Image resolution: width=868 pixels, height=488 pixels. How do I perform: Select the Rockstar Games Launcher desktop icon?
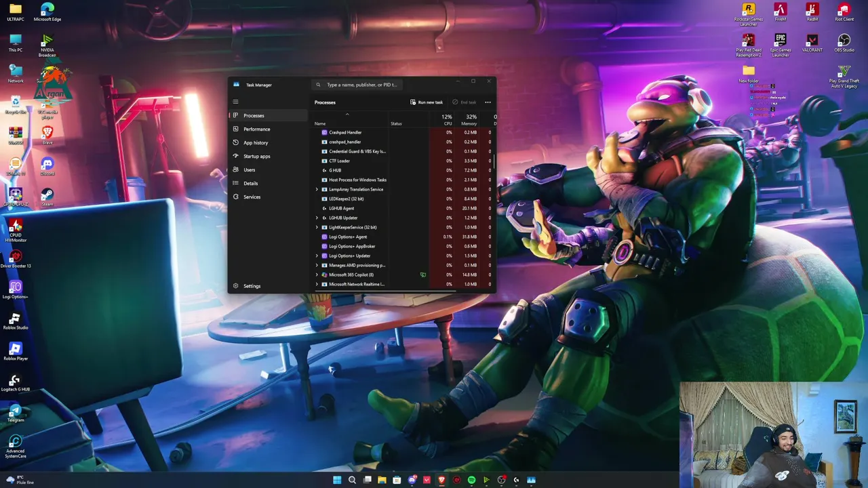click(x=748, y=14)
